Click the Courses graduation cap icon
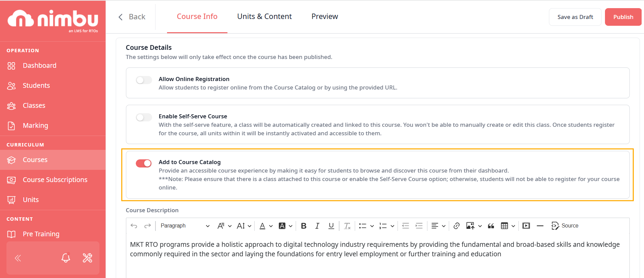 [x=11, y=160]
